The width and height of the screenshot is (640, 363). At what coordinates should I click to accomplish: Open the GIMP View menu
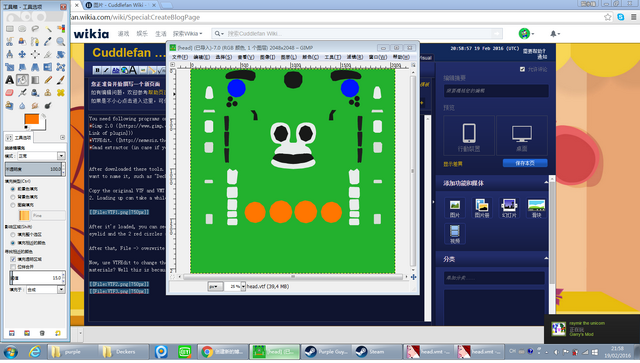coord(245,57)
